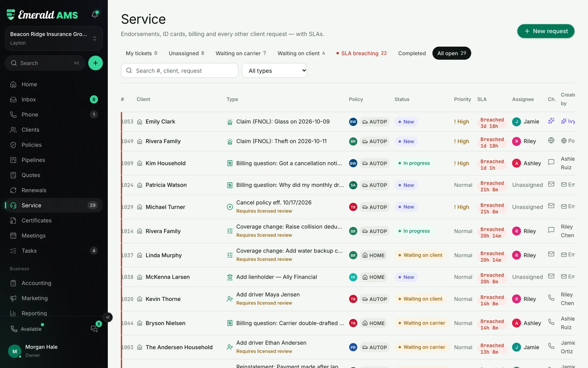Expand the Beacon Ridge Insurance agency switcher
The width and height of the screenshot is (588, 368).
(x=54, y=39)
